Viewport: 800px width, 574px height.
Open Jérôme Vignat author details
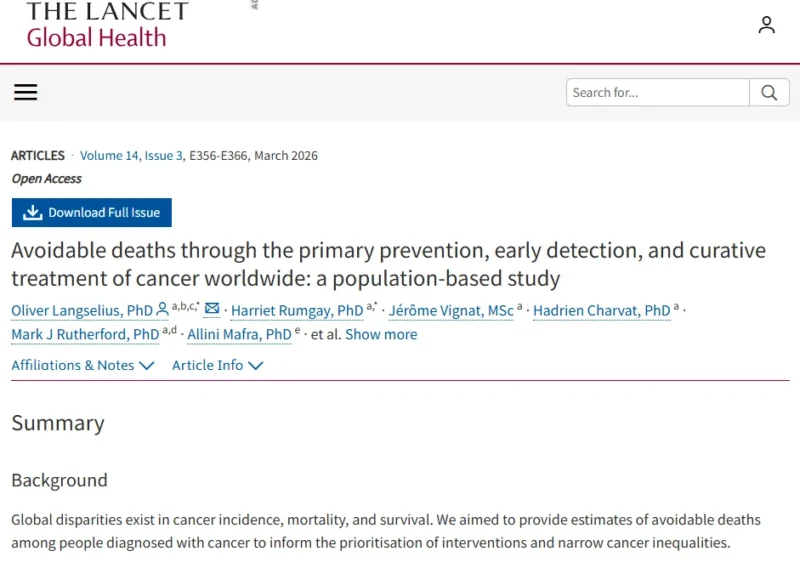click(x=450, y=310)
